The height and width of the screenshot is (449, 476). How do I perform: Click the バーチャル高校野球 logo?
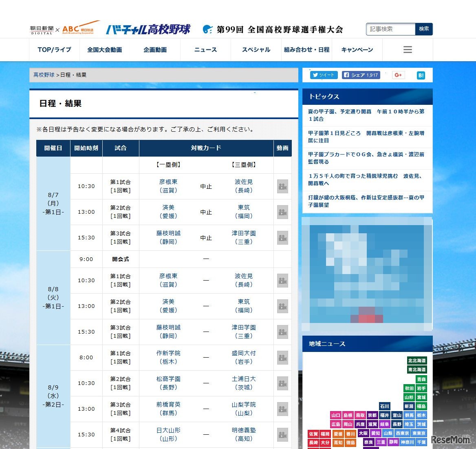(x=148, y=29)
